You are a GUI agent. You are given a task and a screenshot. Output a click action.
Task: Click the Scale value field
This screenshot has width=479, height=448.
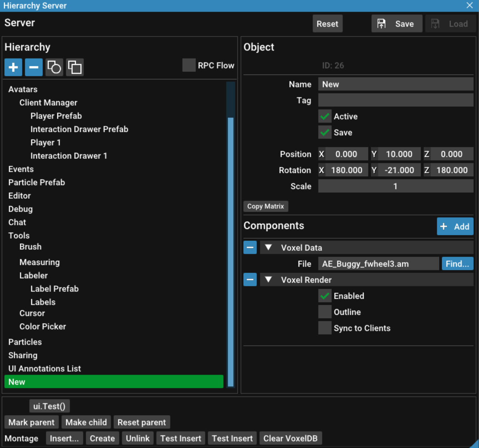(396, 186)
